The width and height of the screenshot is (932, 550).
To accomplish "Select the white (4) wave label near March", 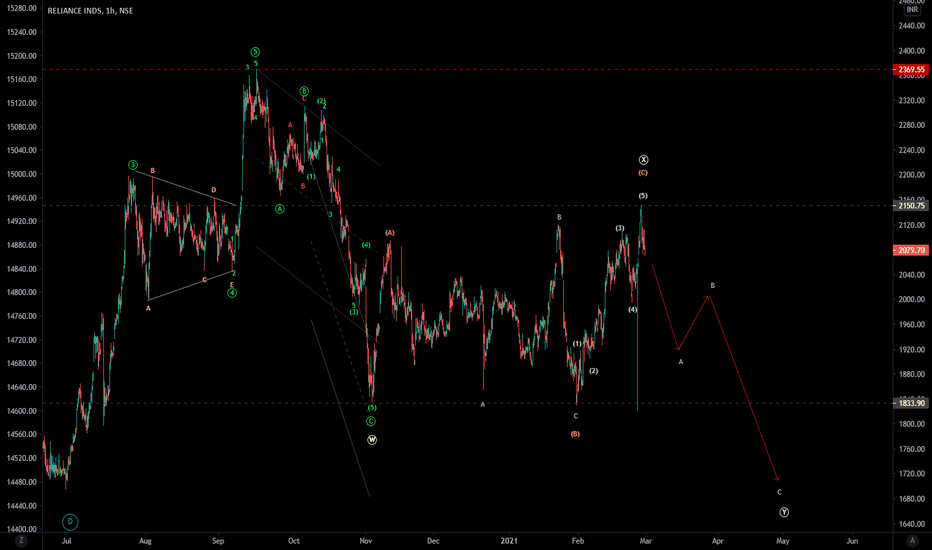I will click(x=632, y=310).
